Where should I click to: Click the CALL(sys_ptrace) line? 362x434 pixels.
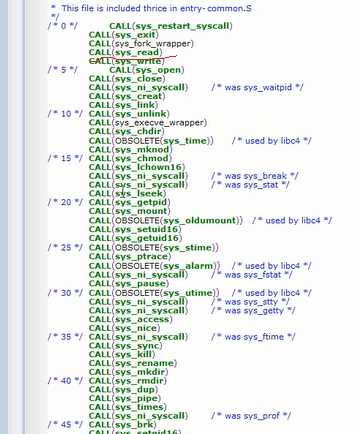(x=130, y=256)
